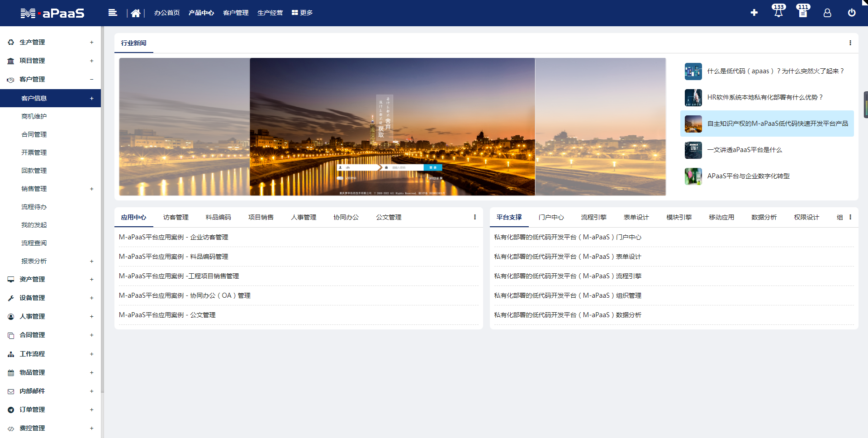Open article HR软件系统本地私有化部署有什么优势
868x438 pixels.
coord(765,97)
